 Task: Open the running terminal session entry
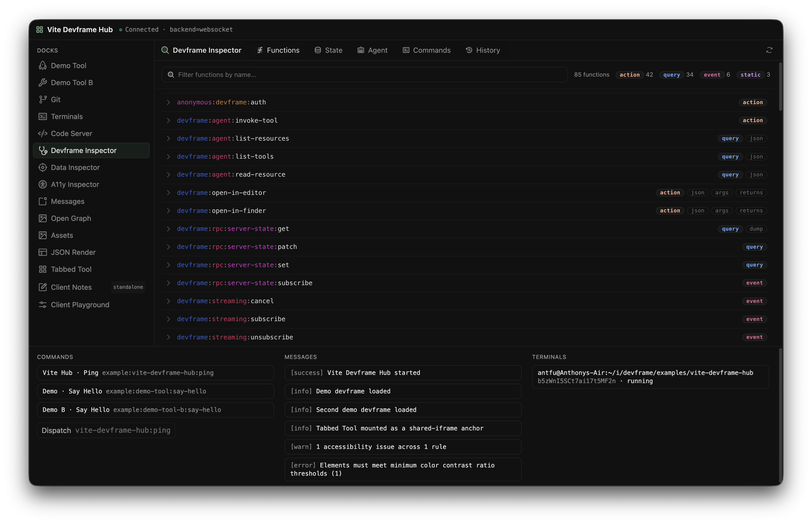[x=650, y=377]
